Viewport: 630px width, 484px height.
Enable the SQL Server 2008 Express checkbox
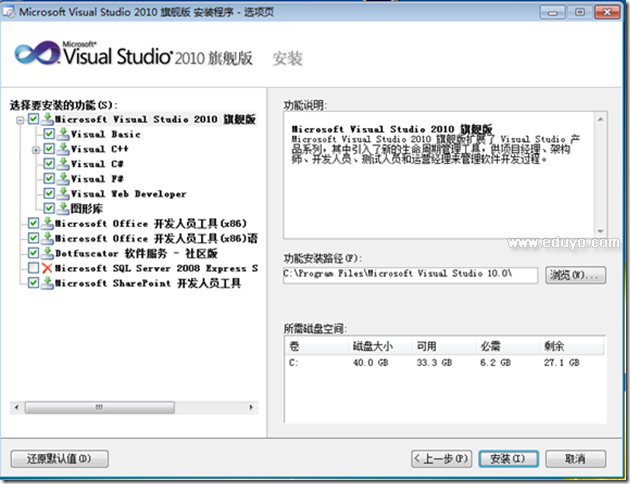[x=33, y=269]
